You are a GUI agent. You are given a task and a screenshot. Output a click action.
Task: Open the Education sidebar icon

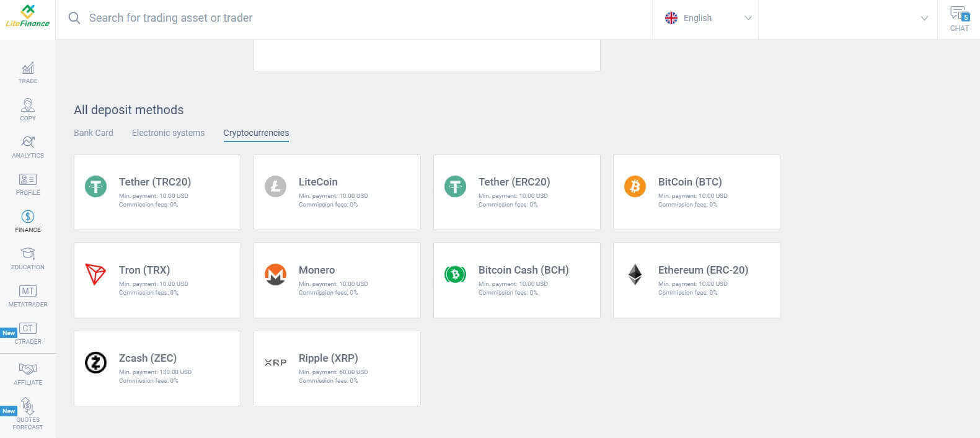coord(28,254)
